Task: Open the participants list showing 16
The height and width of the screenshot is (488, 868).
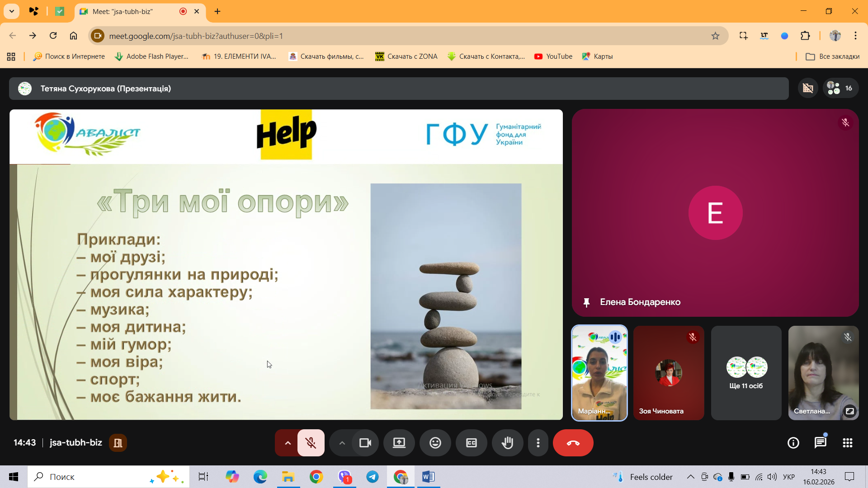Action: coord(840,88)
